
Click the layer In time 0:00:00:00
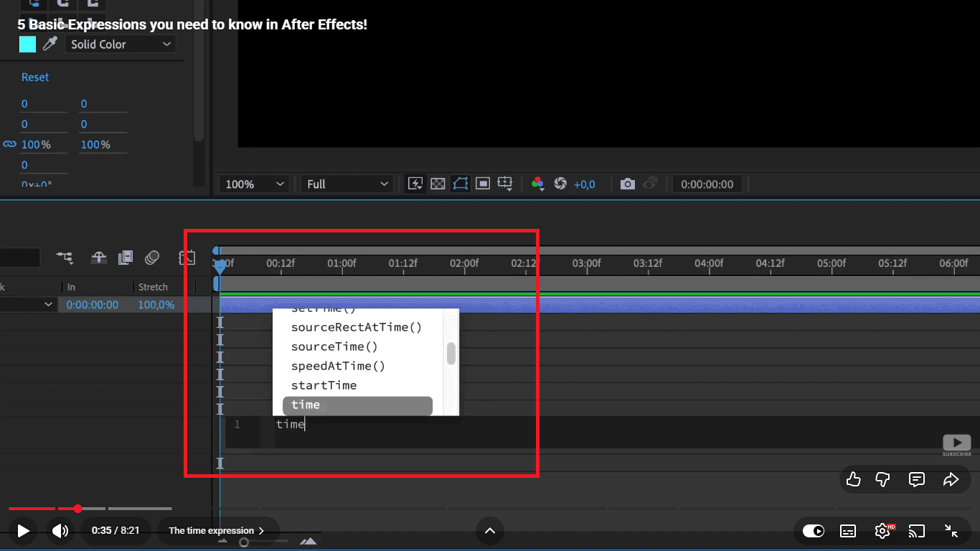[93, 305]
